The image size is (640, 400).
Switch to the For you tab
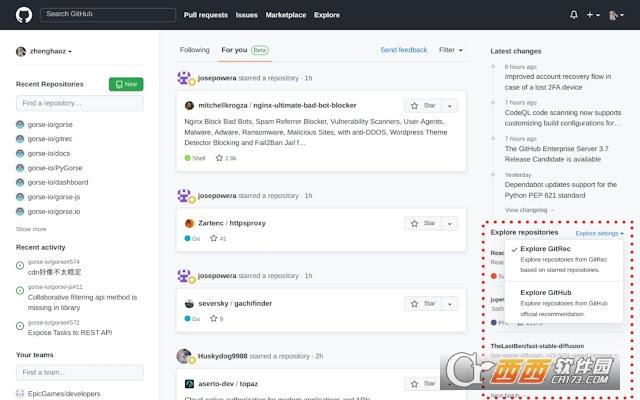pos(244,50)
